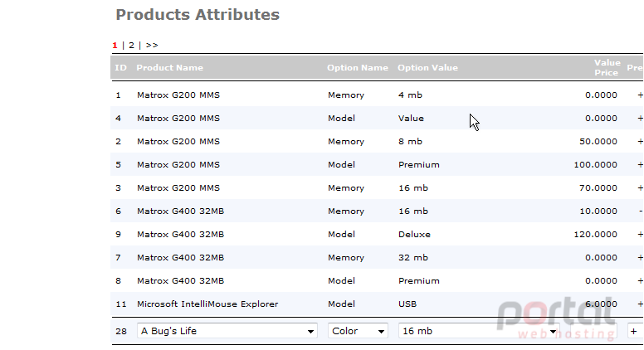Click the option value 'Value' in row 4
The image size is (644, 350).
tap(411, 118)
